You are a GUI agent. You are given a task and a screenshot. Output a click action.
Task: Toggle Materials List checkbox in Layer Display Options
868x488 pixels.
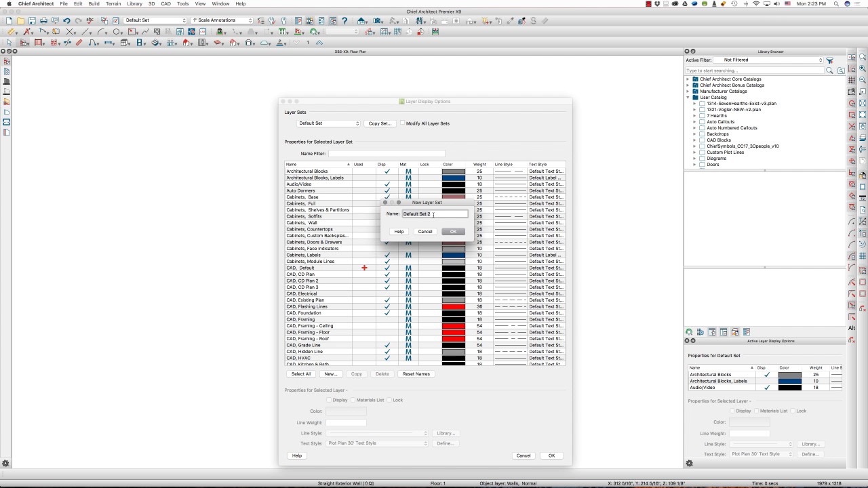[x=353, y=400]
